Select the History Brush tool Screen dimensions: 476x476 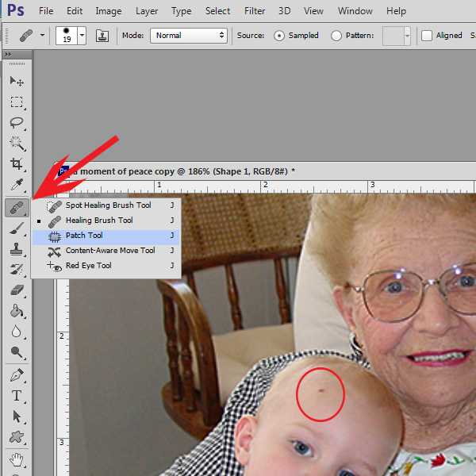(17, 270)
